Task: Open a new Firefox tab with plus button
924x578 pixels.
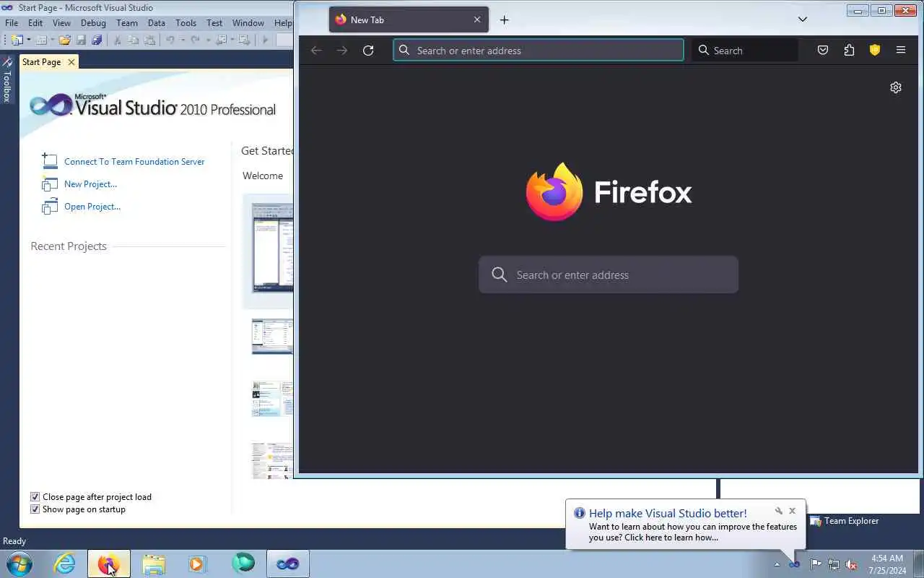Action: pos(505,20)
